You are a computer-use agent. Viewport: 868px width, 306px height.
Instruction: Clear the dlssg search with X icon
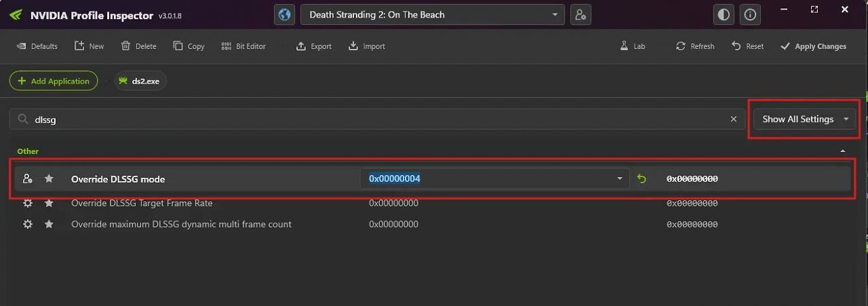pos(733,119)
